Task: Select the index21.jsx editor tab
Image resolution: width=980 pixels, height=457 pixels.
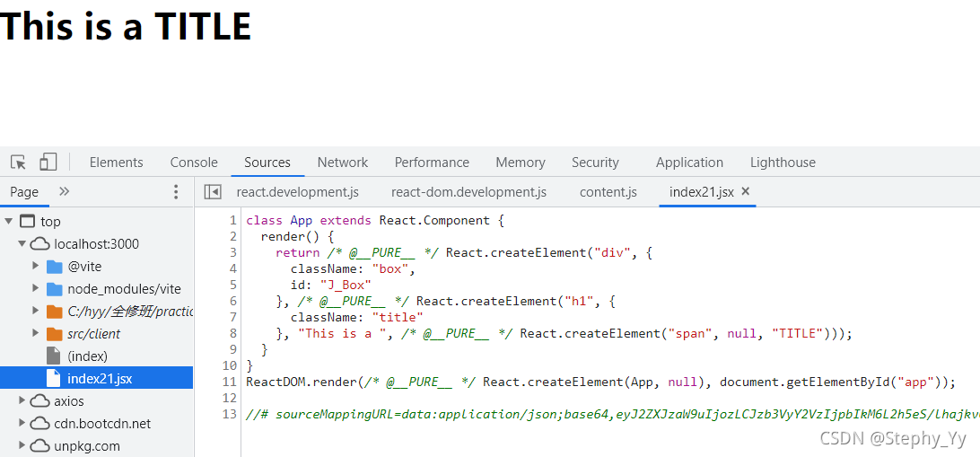Action: tap(701, 192)
